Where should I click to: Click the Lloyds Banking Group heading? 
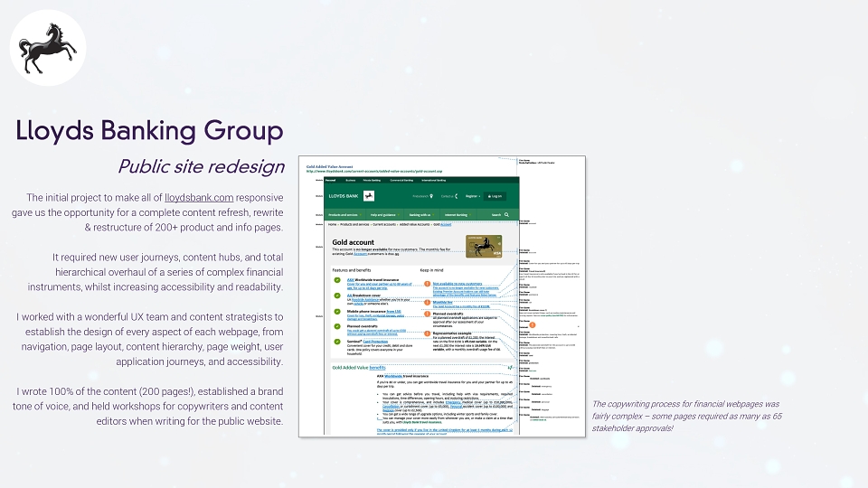149,131
